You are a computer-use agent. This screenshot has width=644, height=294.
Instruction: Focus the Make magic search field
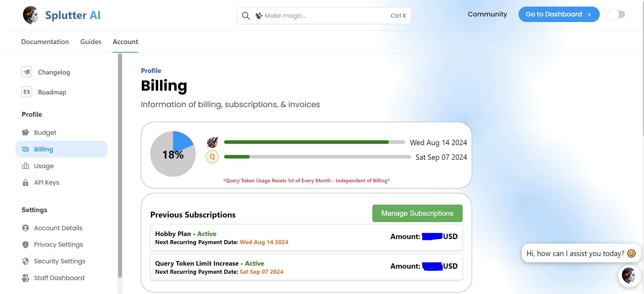click(324, 16)
